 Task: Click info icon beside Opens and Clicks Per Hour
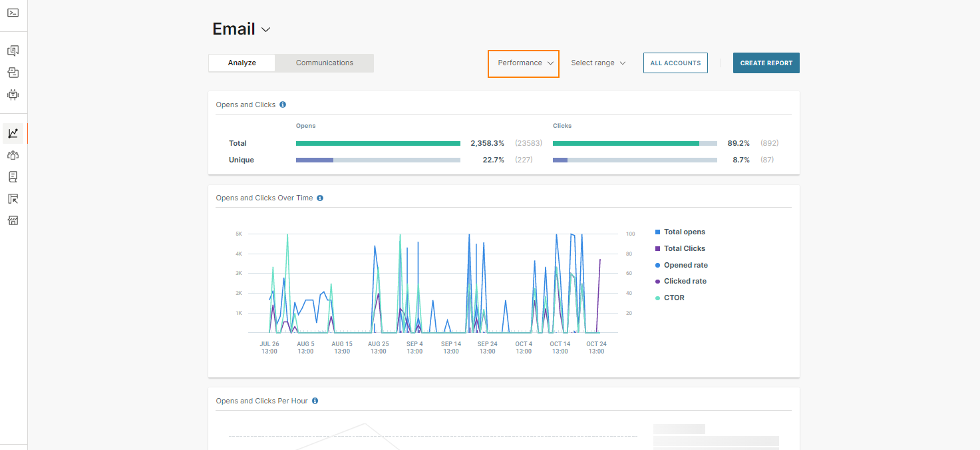pos(315,401)
